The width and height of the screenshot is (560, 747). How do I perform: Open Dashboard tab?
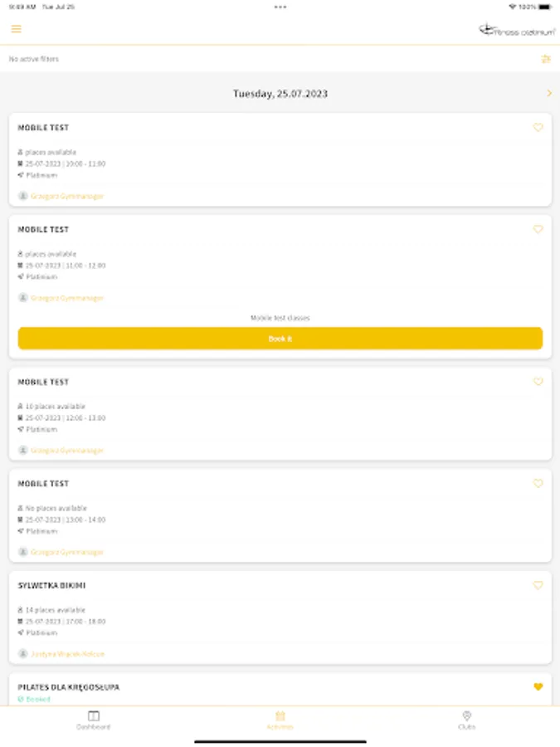pos(94,720)
